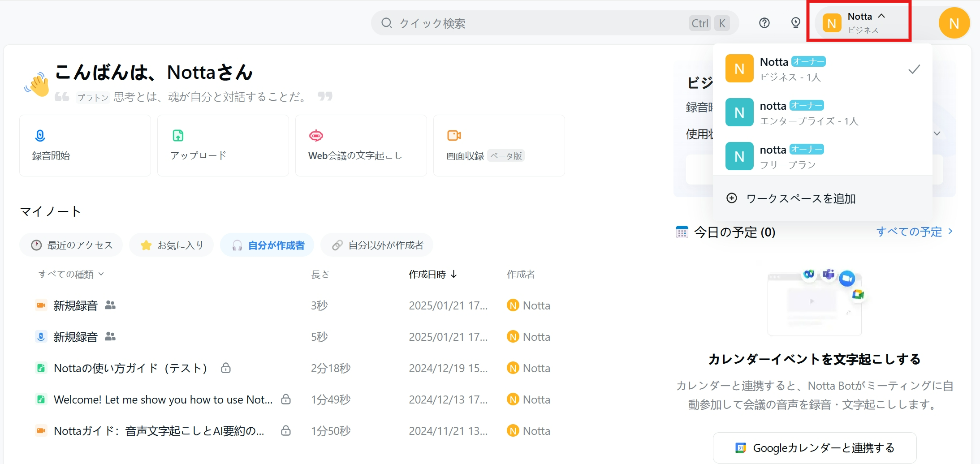Click the screen recording camera icon
This screenshot has height=464, width=980.
click(x=454, y=135)
